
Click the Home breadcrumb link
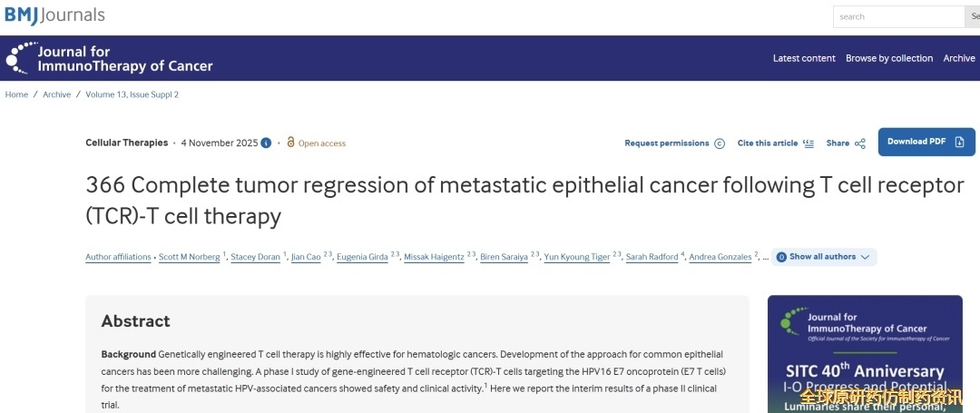click(x=16, y=94)
